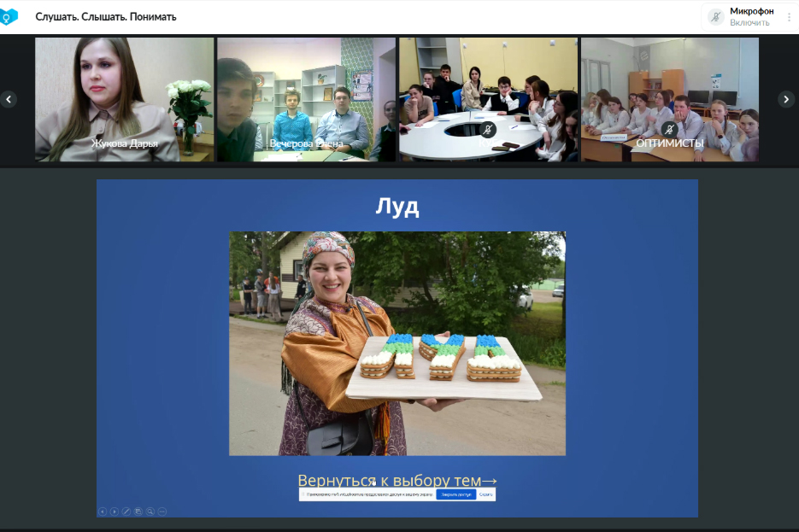Select Вечерова Елена video thumbnail
This screenshot has height=532, width=799.
pyautogui.click(x=306, y=99)
